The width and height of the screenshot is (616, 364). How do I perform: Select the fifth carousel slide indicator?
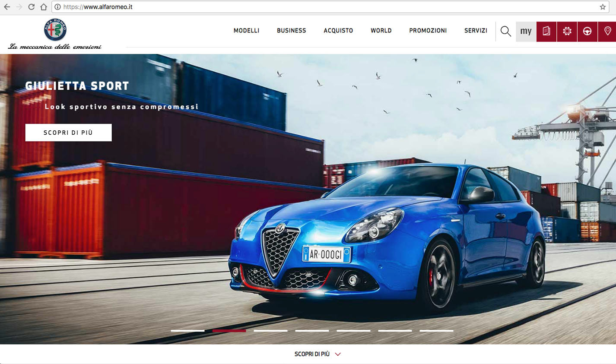pos(353,331)
